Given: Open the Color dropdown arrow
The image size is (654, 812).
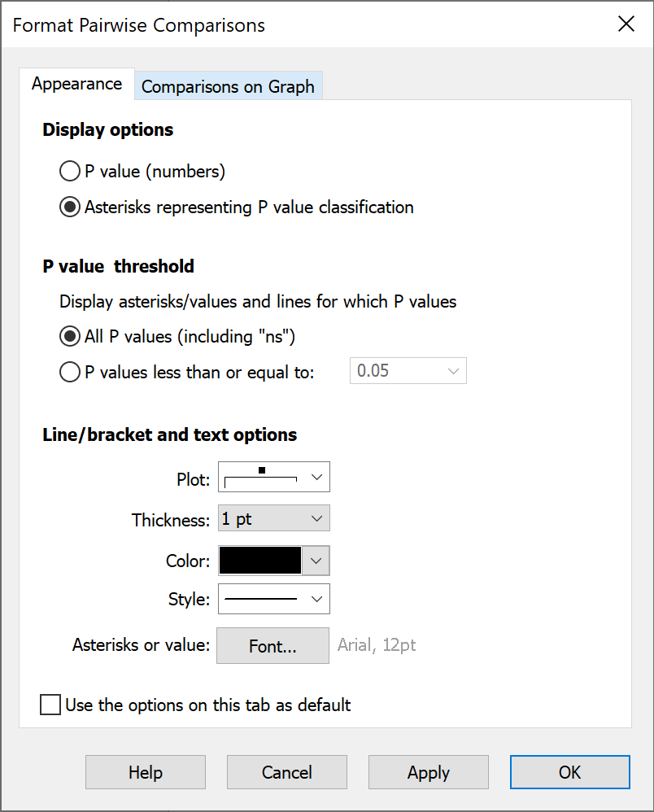Looking at the screenshot, I should pos(316,560).
